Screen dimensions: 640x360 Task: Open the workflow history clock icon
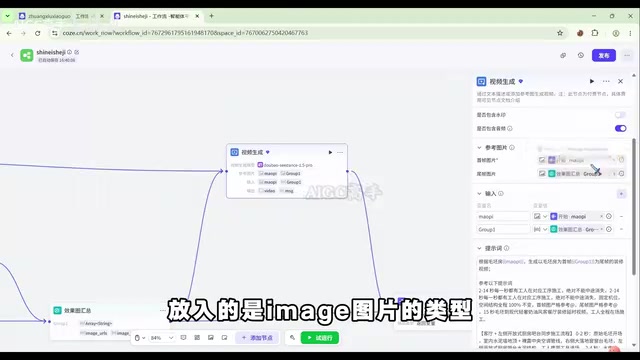point(580,56)
